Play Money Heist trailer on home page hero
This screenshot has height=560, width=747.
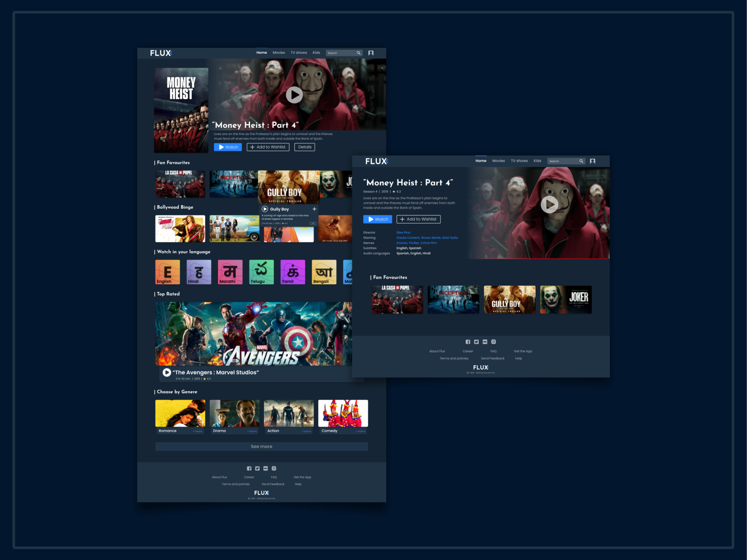(294, 95)
